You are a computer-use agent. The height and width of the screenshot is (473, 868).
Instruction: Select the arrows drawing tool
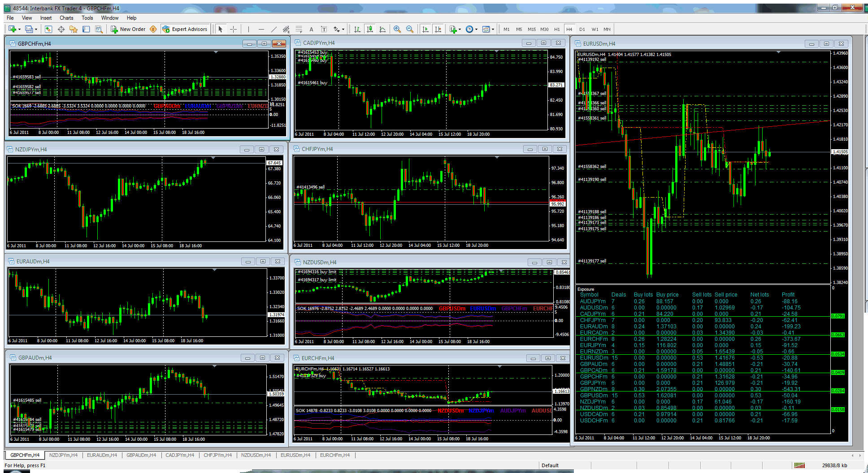tap(337, 29)
